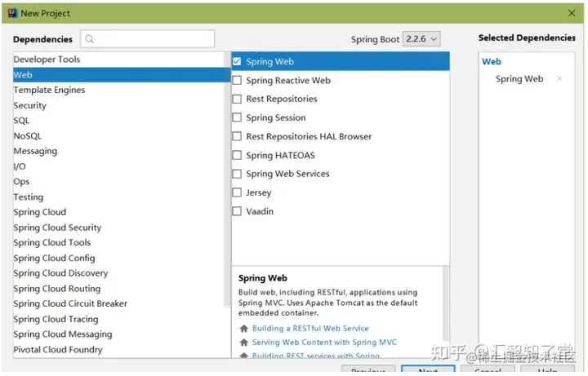Open Serving Web Content with Spring MVC link
The height and width of the screenshot is (376, 588).
[324, 343]
